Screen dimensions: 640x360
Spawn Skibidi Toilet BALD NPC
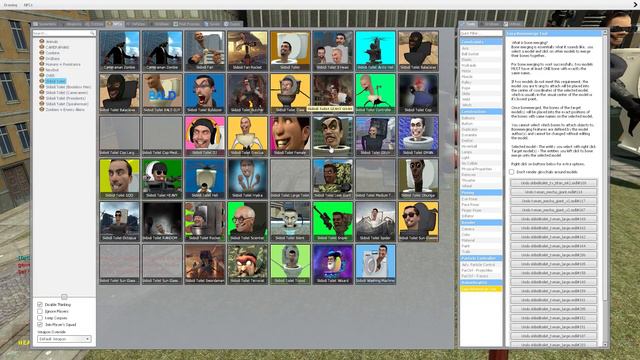tap(162, 93)
